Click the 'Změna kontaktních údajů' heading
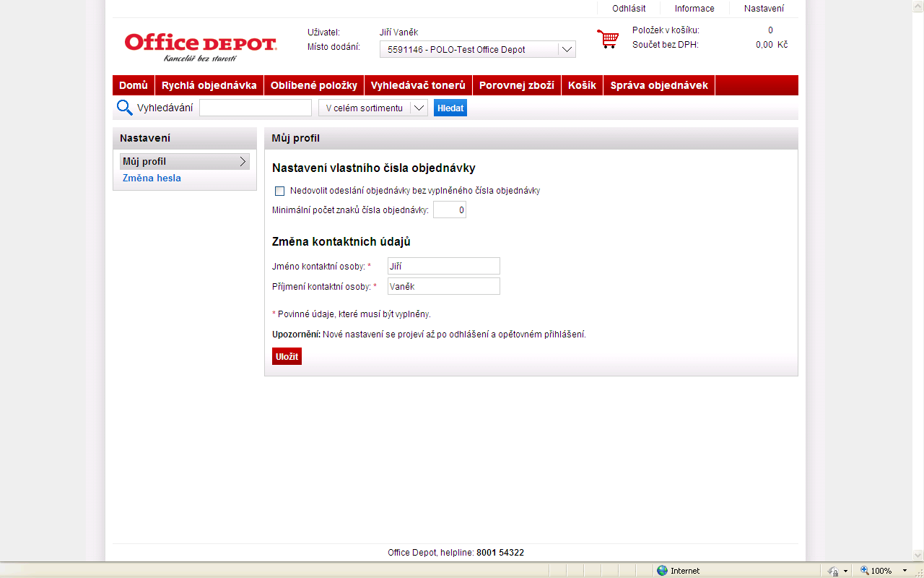 point(341,242)
